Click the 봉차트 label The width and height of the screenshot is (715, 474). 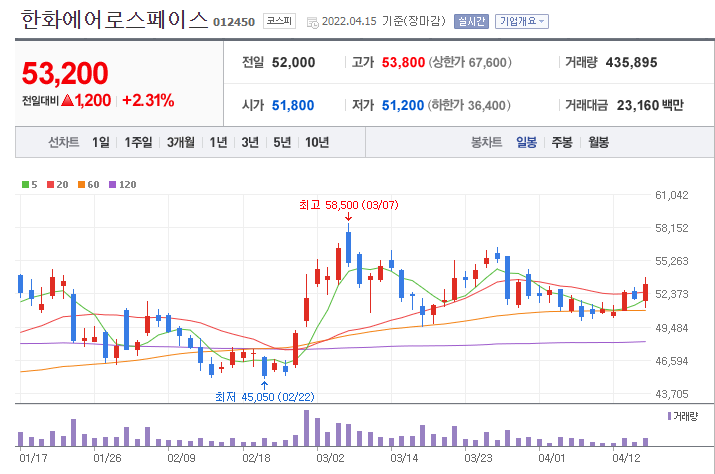486,142
